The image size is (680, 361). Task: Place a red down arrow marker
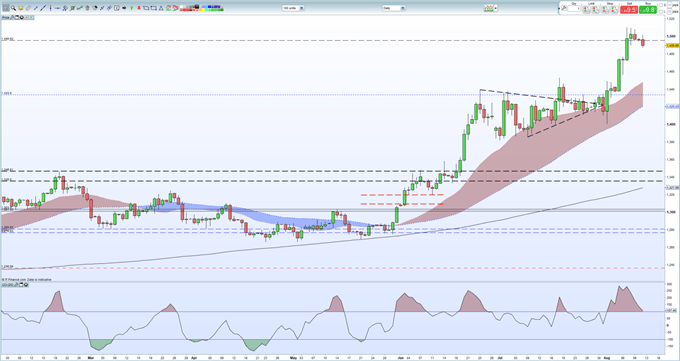(x=139, y=8)
